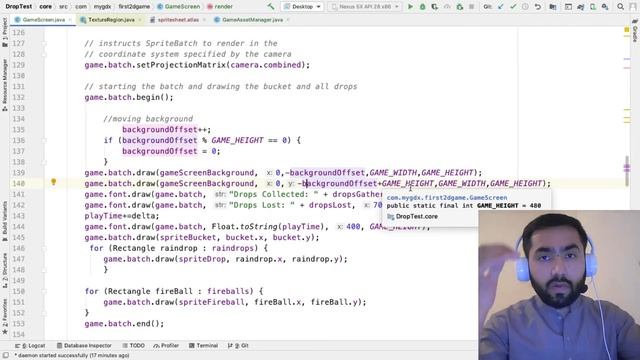
Task: Click line number 132 in gutter
Action: click(x=18, y=97)
